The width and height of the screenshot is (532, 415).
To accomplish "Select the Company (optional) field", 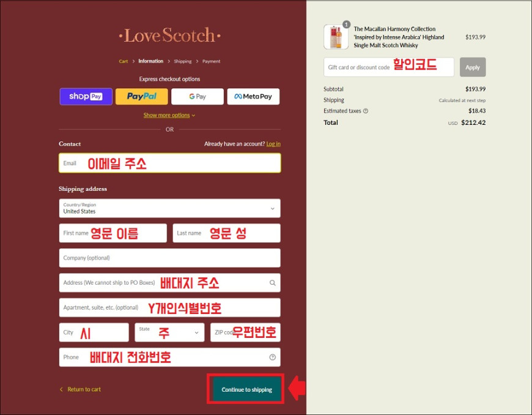I will point(169,258).
